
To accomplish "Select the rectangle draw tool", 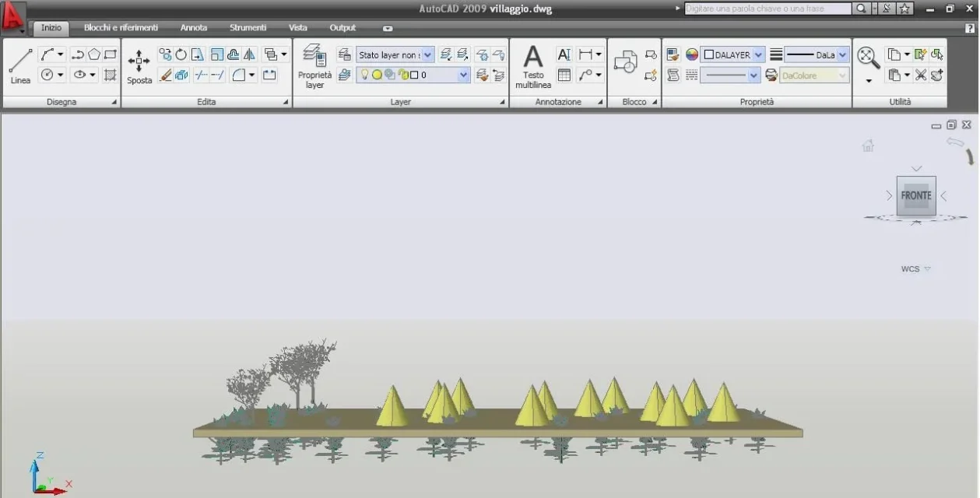I will (x=111, y=54).
